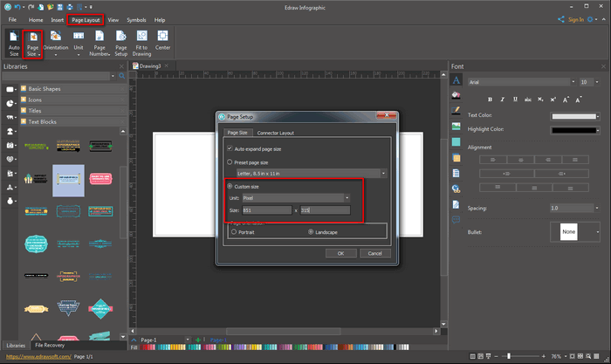The width and height of the screenshot is (611, 364).
Task: Select the Preset page size option
Action: (x=230, y=161)
